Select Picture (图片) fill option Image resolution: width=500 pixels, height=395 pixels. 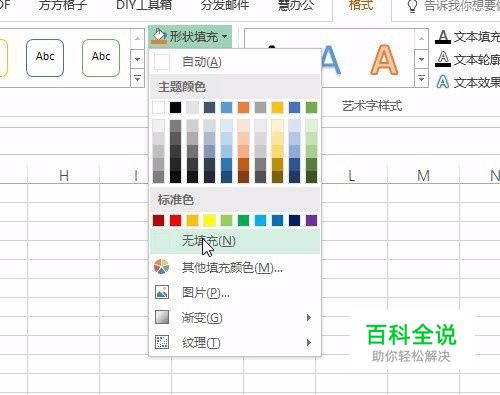point(235,293)
